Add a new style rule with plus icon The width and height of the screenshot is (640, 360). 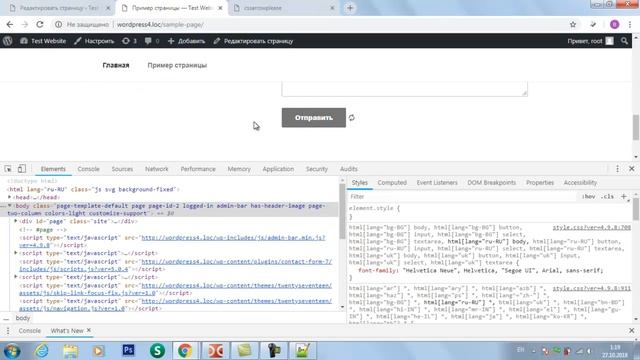(624, 196)
